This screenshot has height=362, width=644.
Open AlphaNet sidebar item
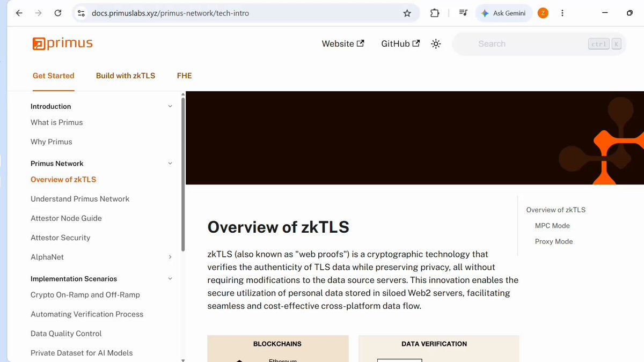[47, 257]
